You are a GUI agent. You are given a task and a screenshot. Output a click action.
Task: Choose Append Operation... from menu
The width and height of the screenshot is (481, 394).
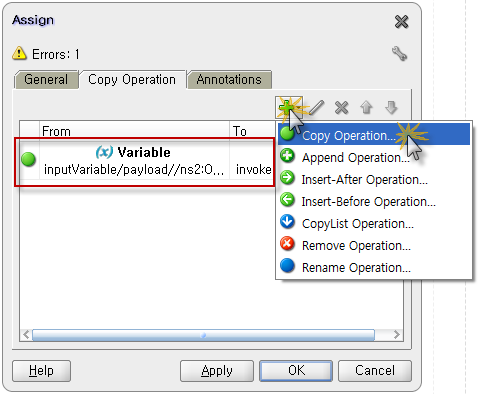point(374,157)
